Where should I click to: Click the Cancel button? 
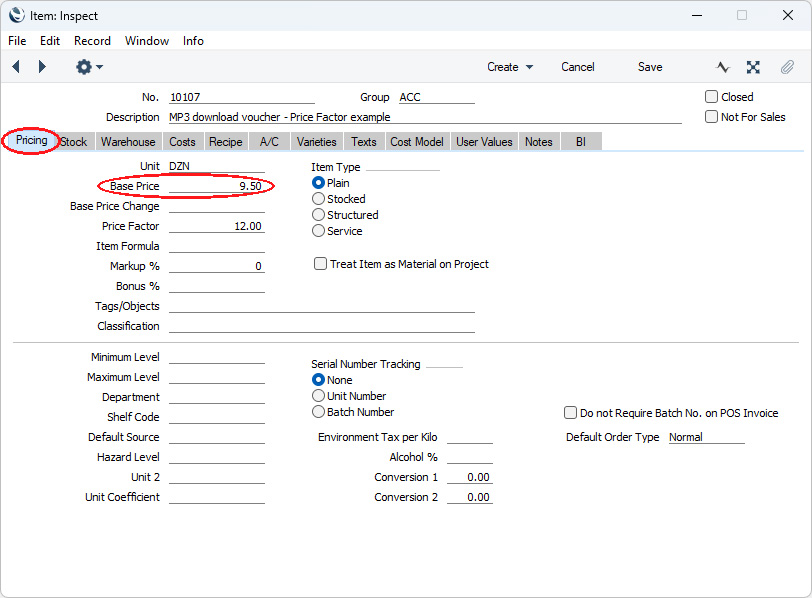click(578, 67)
